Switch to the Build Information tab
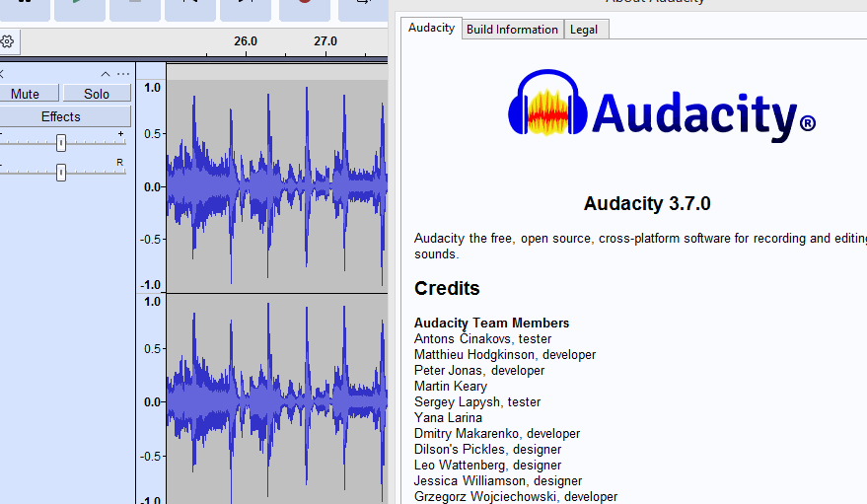867x504 pixels. [x=512, y=30]
